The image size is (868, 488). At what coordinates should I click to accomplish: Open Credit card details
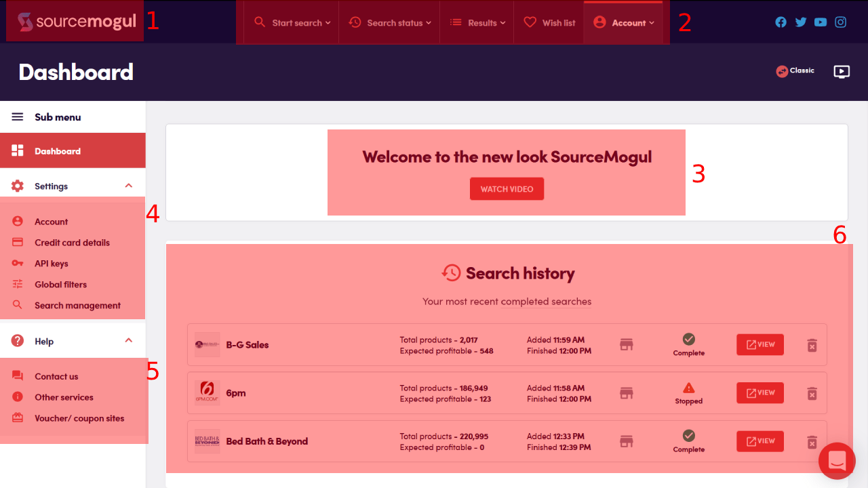point(72,243)
